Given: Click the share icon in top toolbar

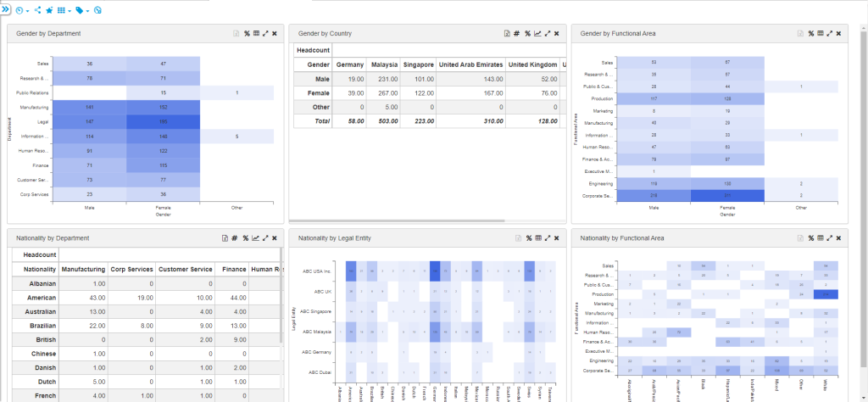Looking at the screenshot, I should [x=37, y=10].
